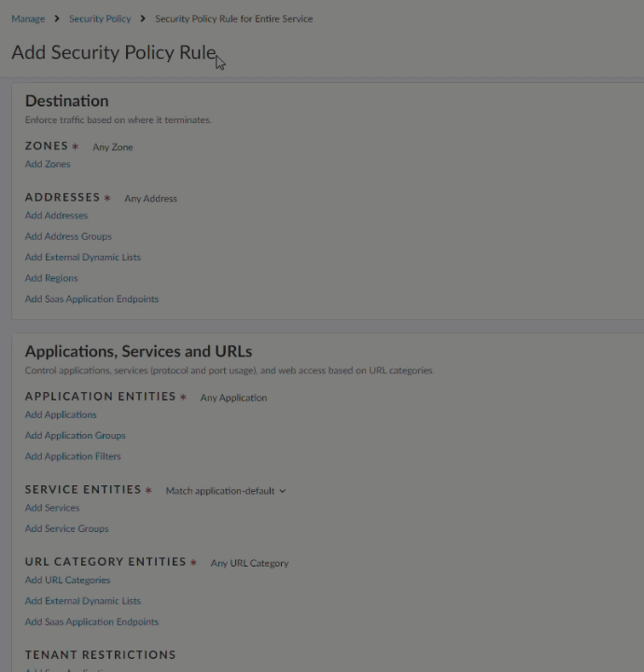
Task: Click the Add Security Policy Rule heading
Action: pyautogui.click(x=113, y=53)
